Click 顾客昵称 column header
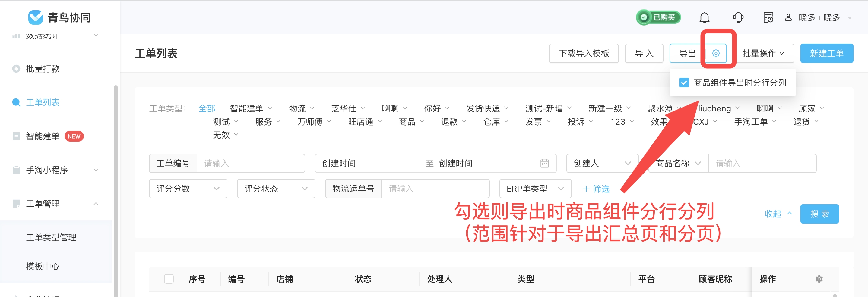Viewport: 868px width, 297px height. 715,279
